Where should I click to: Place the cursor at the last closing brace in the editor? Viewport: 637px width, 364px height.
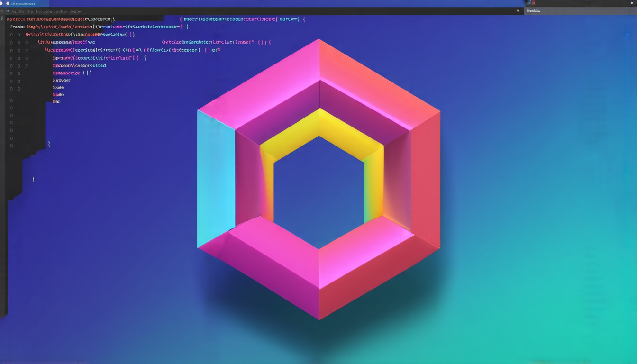[x=33, y=179]
